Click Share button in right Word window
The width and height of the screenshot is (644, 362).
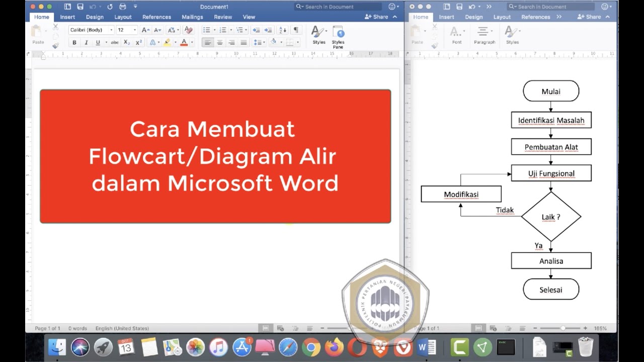(590, 17)
